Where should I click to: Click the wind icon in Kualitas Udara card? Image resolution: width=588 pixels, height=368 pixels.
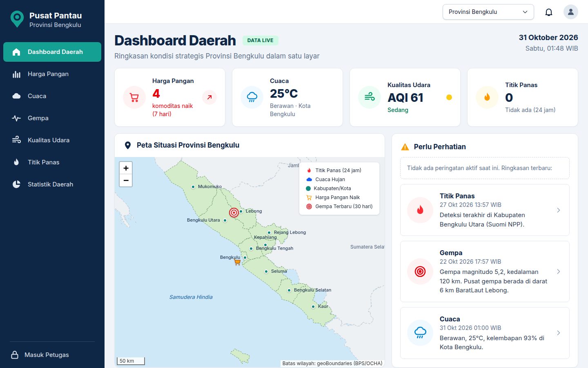pos(370,97)
